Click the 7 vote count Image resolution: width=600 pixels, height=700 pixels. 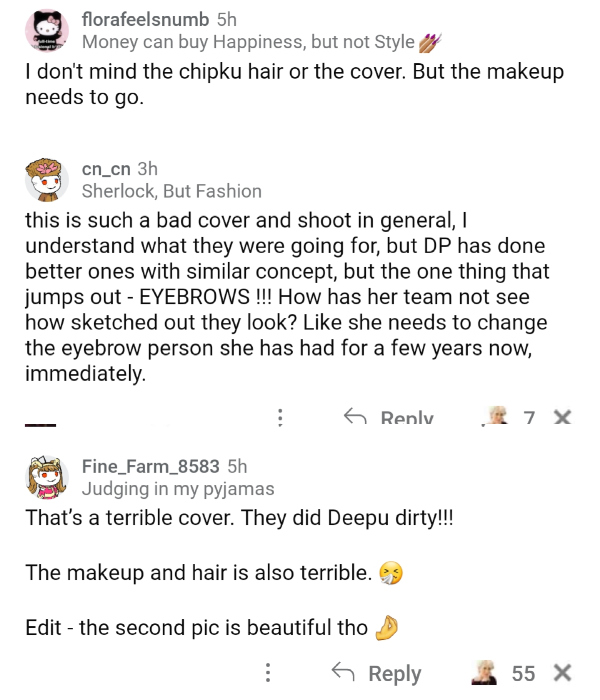[x=530, y=418]
